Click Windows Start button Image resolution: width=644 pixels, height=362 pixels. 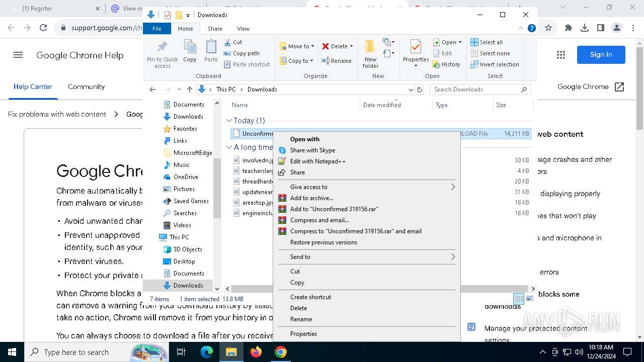coord(12,352)
